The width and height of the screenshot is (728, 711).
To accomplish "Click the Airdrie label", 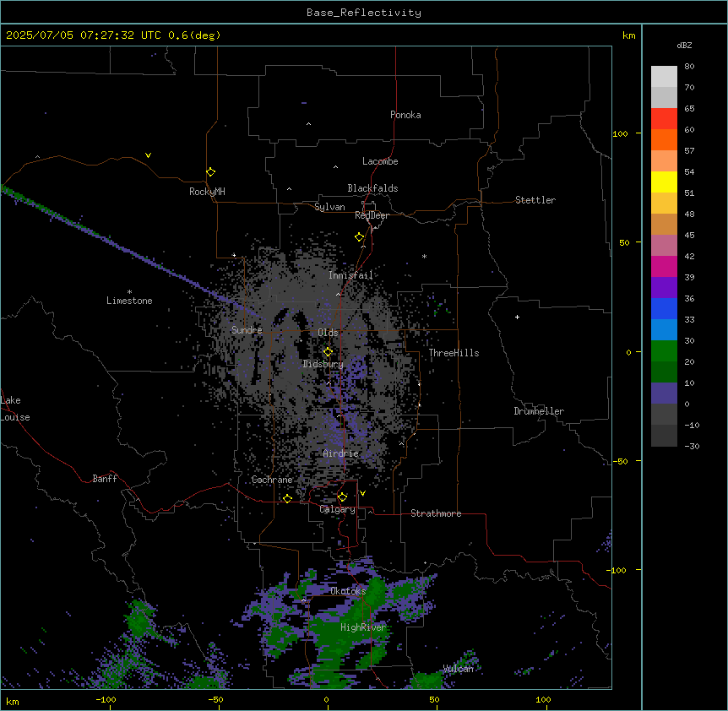I will click(x=341, y=453).
